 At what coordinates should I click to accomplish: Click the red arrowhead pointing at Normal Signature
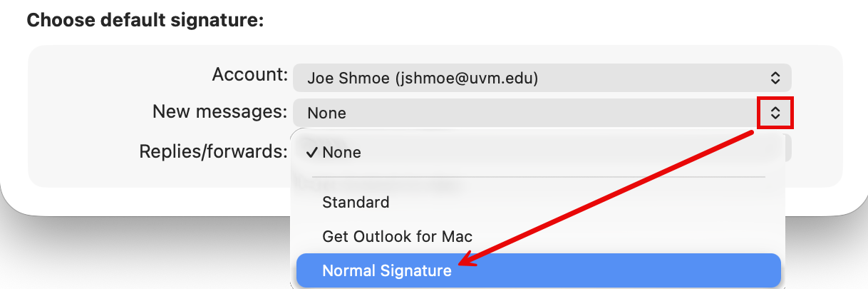[466, 263]
